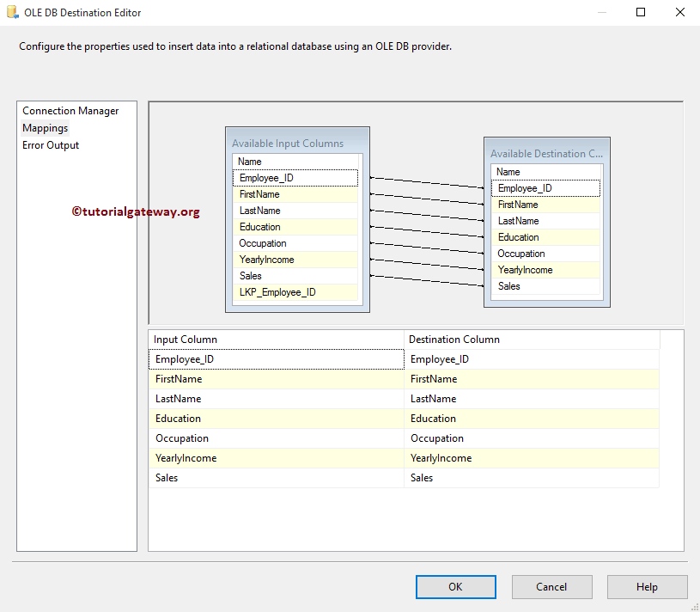This screenshot has width=700, height=612.
Task: Click the Name header of Available Destination Columns
Action: click(x=546, y=171)
